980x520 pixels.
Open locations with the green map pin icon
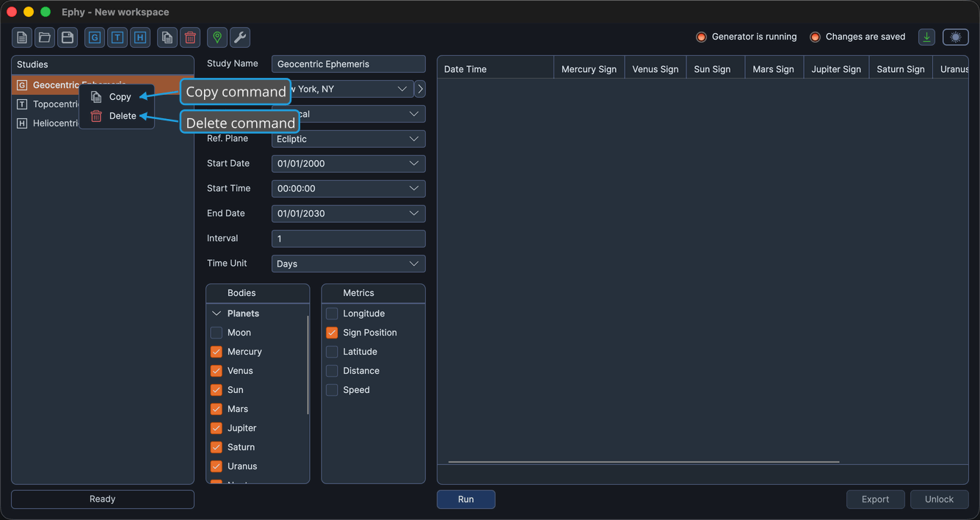217,37
